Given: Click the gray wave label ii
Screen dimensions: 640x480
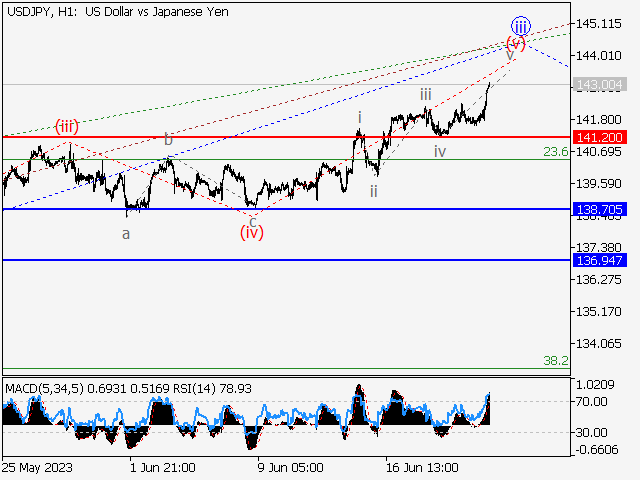Looking at the screenshot, I should [374, 191].
